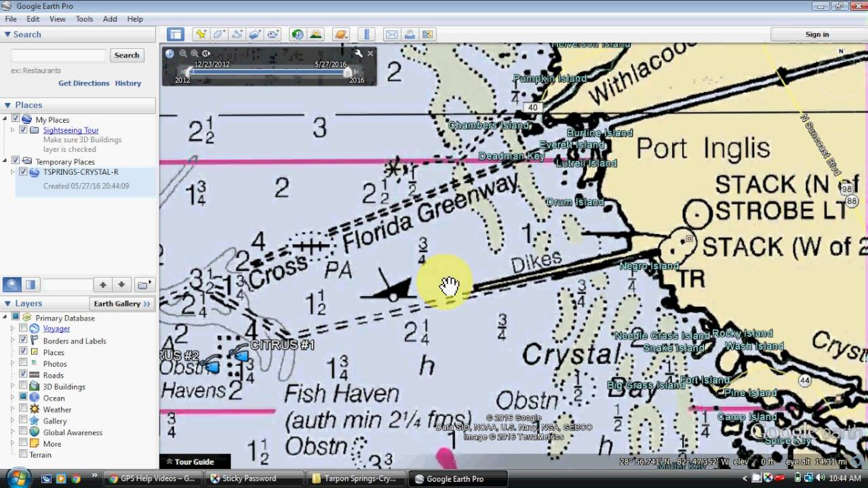Enable the Terrain layer checkbox
The height and width of the screenshot is (488, 868).
tap(24, 455)
